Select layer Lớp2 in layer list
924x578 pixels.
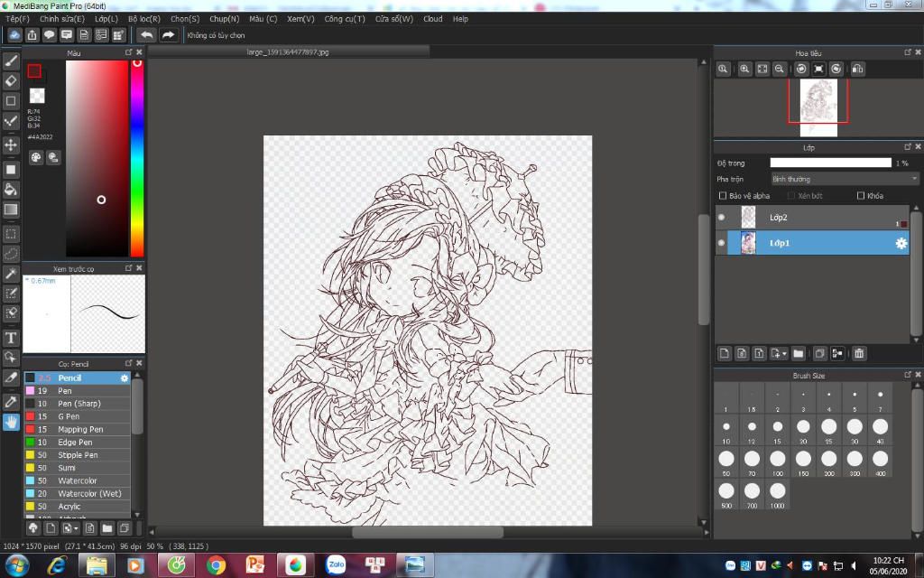point(812,218)
